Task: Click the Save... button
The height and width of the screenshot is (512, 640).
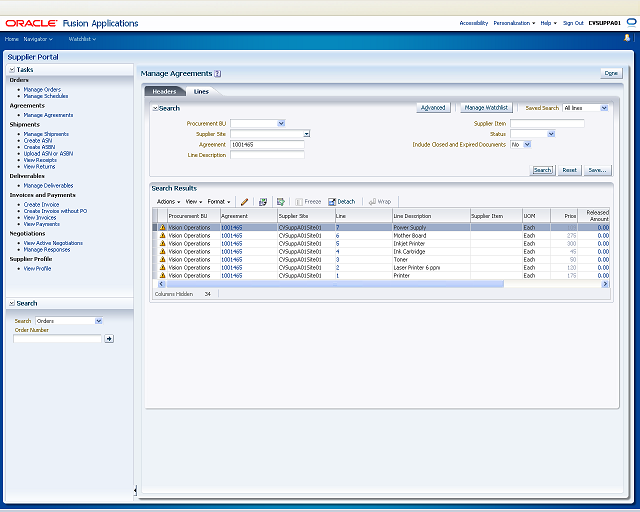Action: tap(598, 170)
